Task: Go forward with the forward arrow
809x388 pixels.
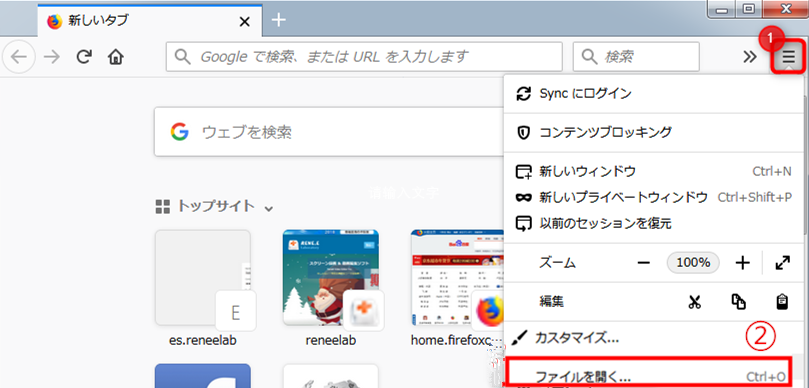Action: click(x=52, y=57)
